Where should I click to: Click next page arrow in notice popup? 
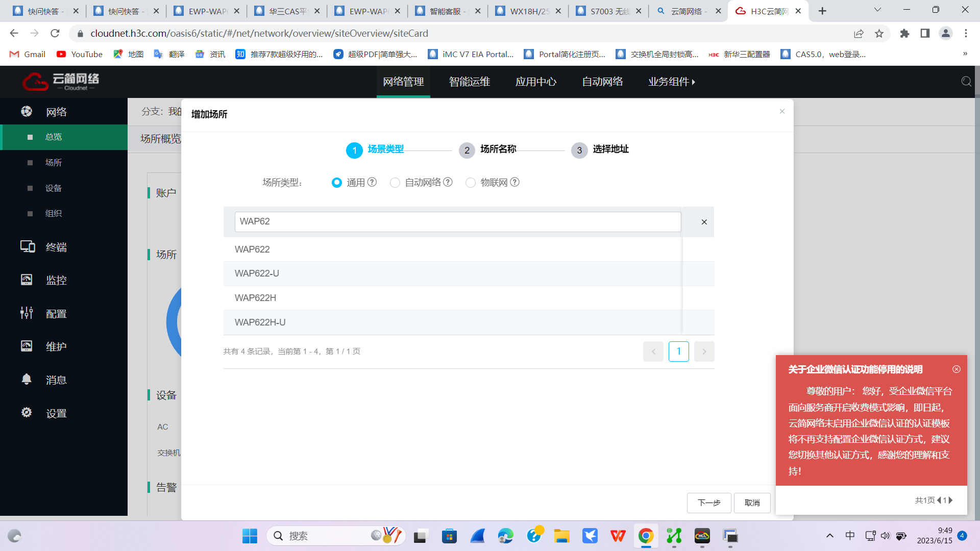tap(951, 500)
